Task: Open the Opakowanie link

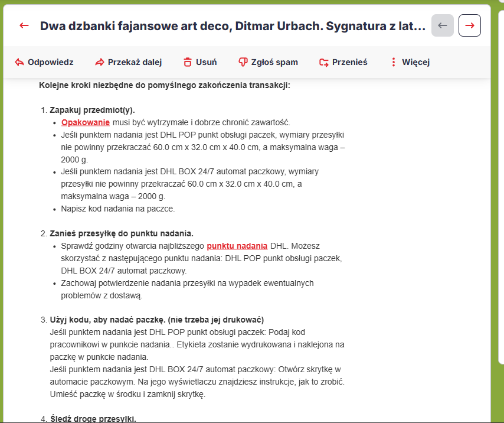Action: pyautogui.click(x=86, y=122)
